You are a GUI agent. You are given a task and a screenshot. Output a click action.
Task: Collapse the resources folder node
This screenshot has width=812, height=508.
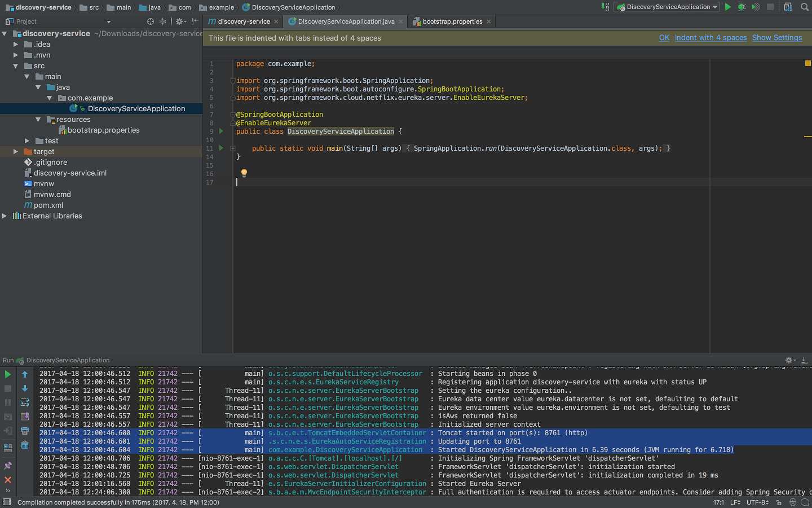coord(38,120)
